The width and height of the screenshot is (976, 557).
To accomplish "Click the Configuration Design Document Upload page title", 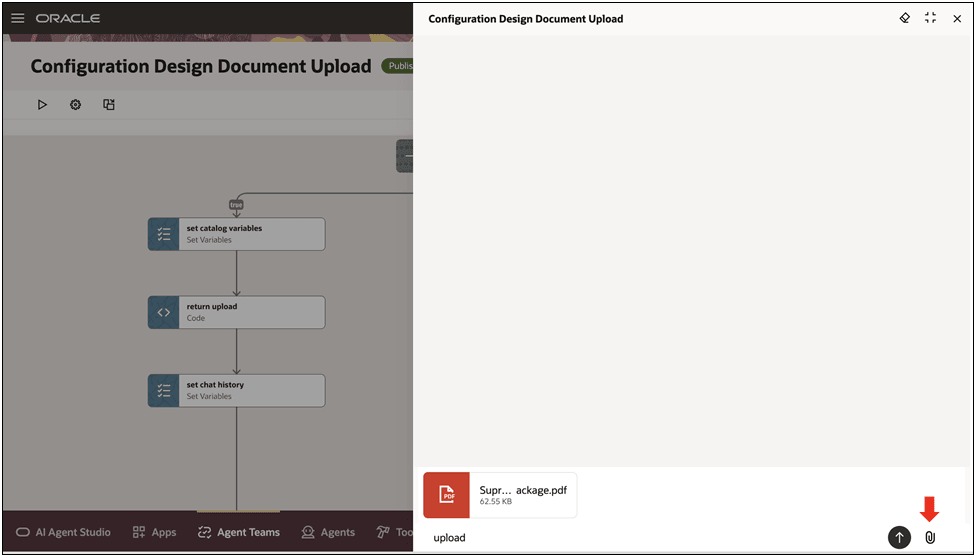I will click(x=201, y=67).
